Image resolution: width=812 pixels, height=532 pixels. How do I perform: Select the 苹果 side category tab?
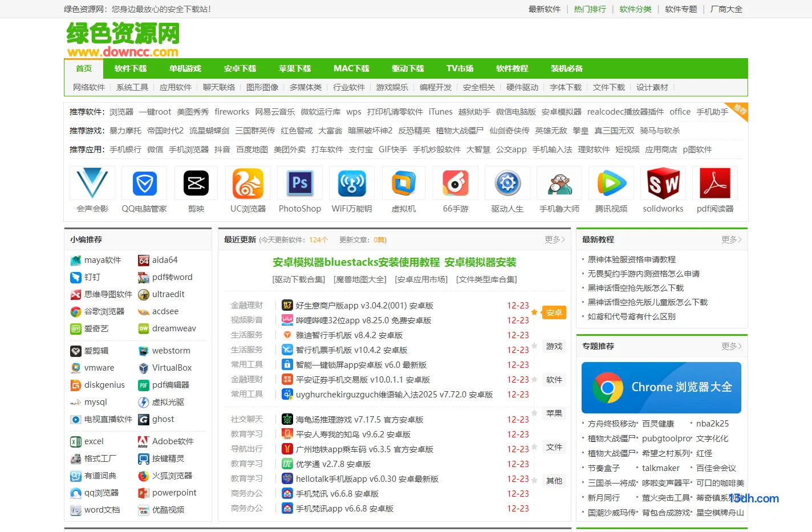tap(554, 413)
